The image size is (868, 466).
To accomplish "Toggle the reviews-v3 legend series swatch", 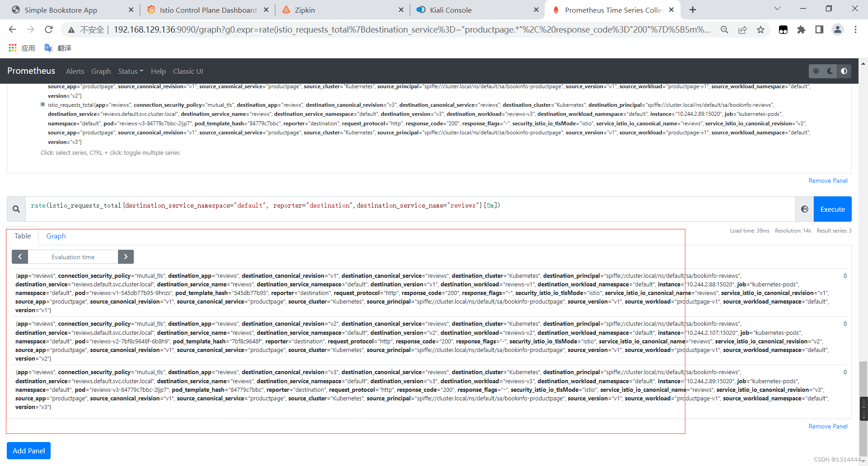I will click(x=43, y=105).
